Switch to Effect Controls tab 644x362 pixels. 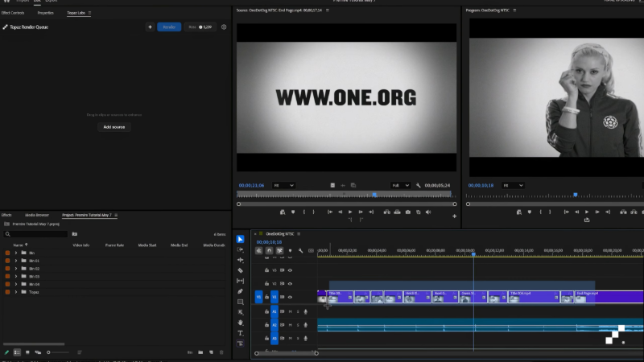pos(13,13)
